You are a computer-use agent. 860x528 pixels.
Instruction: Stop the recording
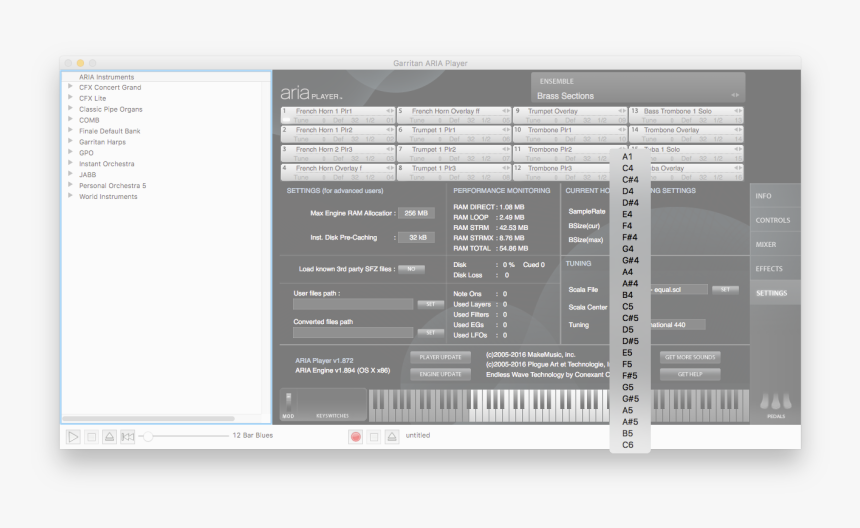click(374, 436)
